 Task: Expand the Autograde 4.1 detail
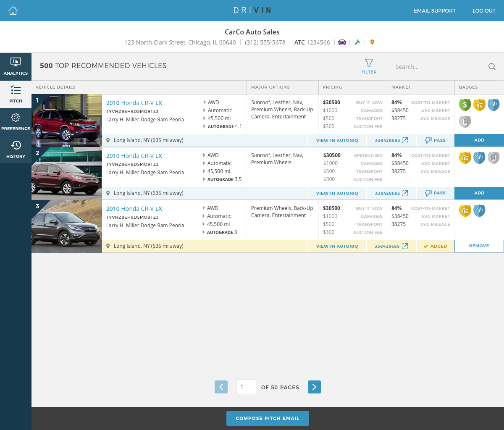click(x=223, y=126)
